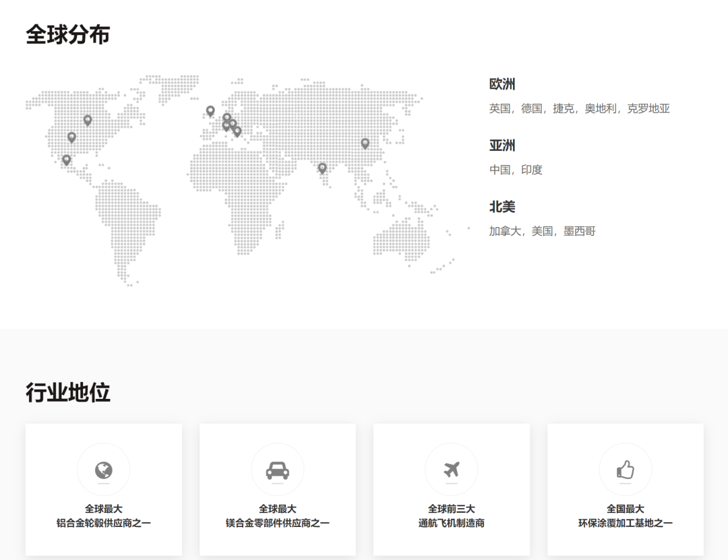728x560 pixels.
Task: Select the Canada location pin on the map
Action: tap(88, 120)
